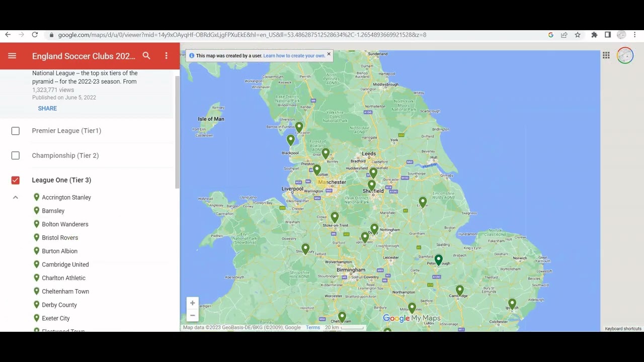Select Barnsley in the club list

[53, 211]
